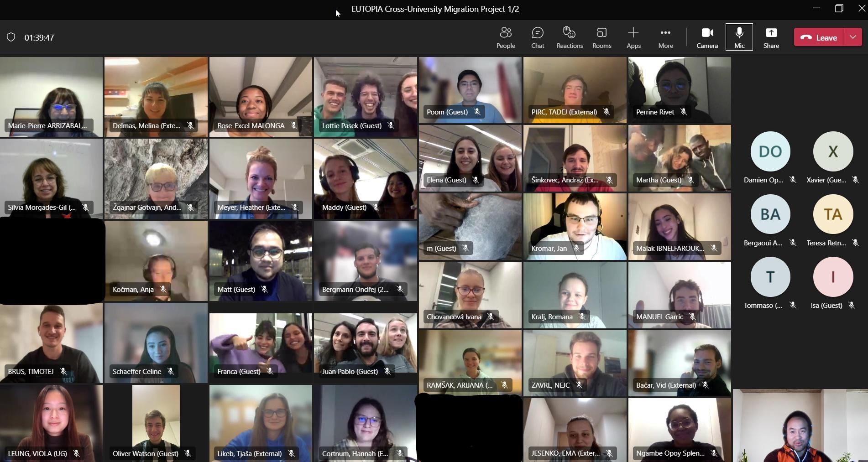The height and width of the screenshot is (462, 868).
Task: Click the BRUS, TIMOTEJ name label
Action: (31, 372)
